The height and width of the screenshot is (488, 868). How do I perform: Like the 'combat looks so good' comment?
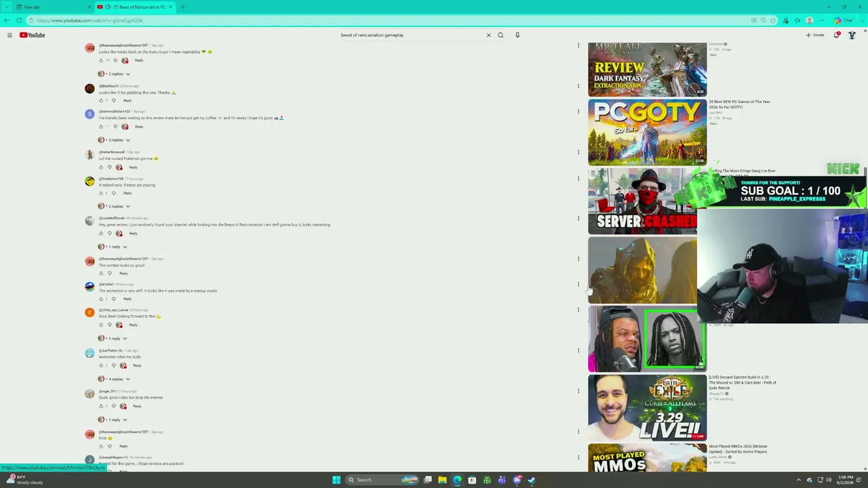point(102,273)
